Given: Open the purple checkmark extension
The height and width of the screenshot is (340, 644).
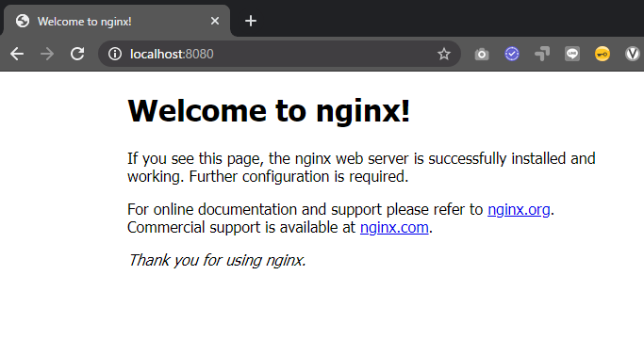Looking at the screenshot, I should pos(512,54).
